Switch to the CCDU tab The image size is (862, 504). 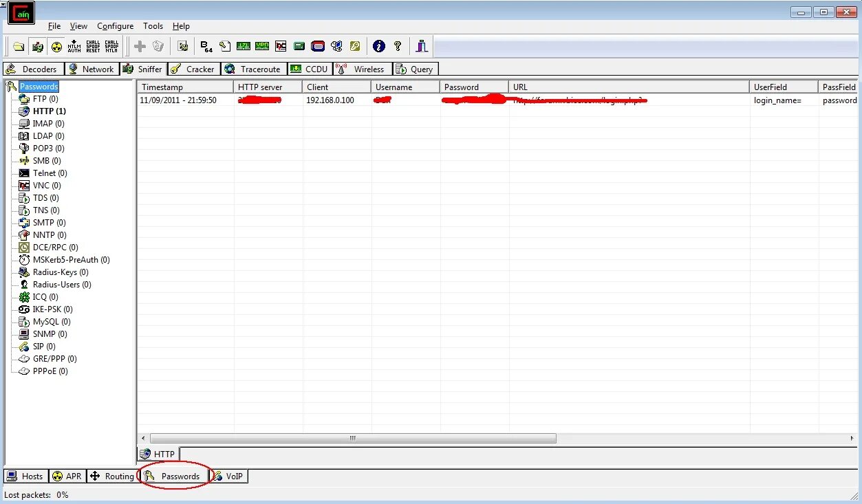tap(310, 69)
